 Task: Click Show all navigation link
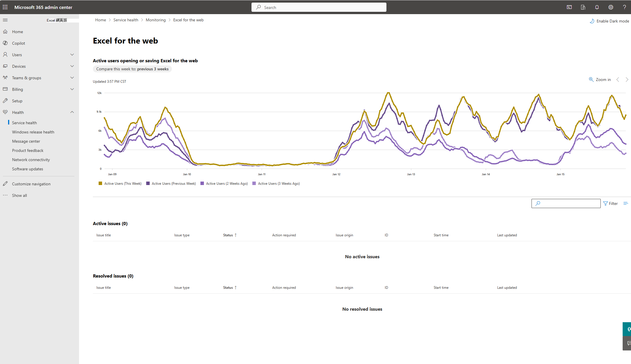(x=19, y=195)
